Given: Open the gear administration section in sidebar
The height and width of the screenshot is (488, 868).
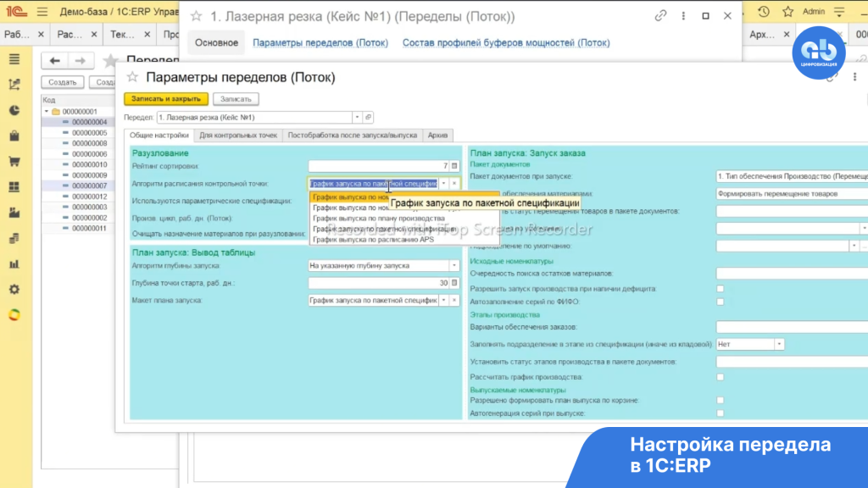Looking at the screenshot, I should (x=14, y=290).
